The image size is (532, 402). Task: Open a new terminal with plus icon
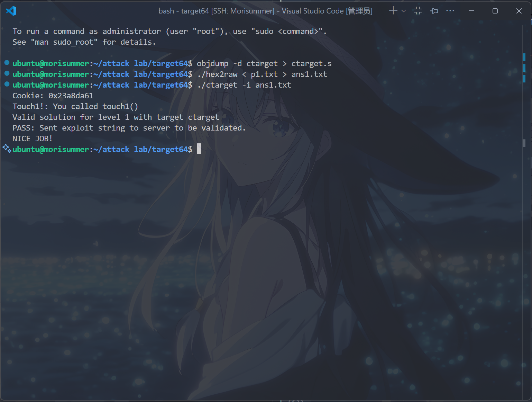point(393,11)
